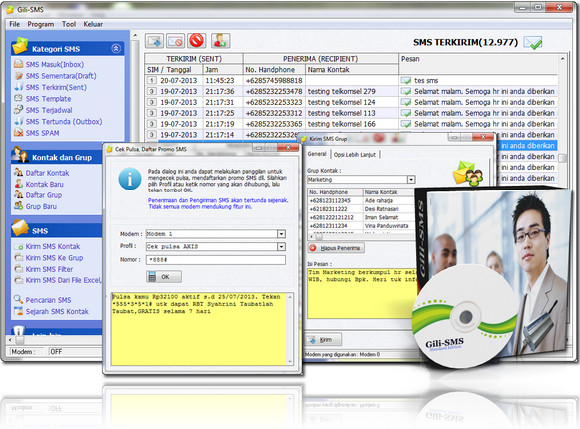The width and height of the screenshot is (580, 429).
Task: Switch to the General tab
Action: coord(317,154)
